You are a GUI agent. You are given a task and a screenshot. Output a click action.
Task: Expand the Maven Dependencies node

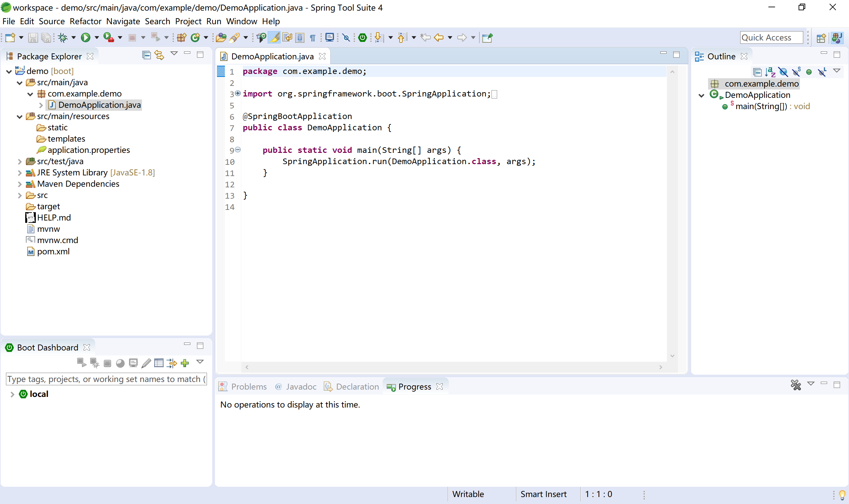coord(20,184)
